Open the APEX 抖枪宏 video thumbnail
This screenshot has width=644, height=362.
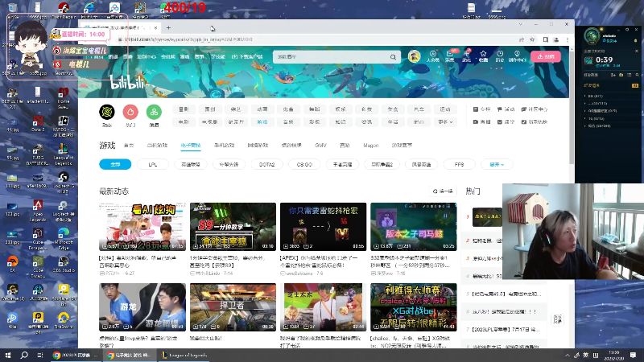click(324, 227)
